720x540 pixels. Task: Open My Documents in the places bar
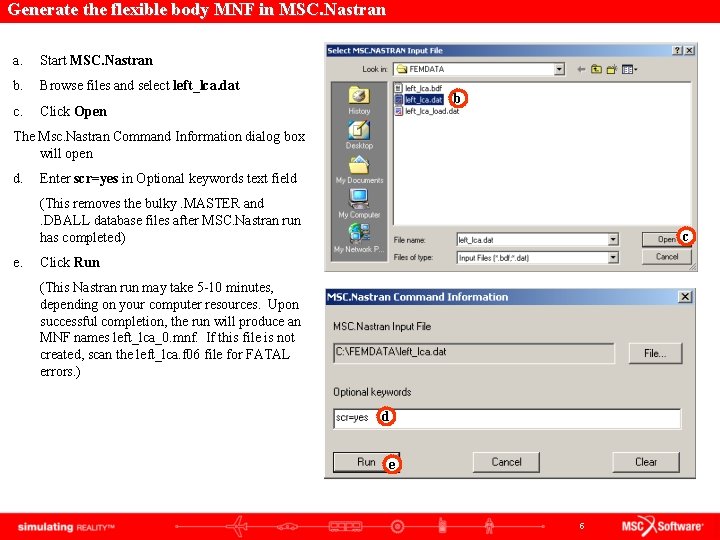click(x=359, y=169)
